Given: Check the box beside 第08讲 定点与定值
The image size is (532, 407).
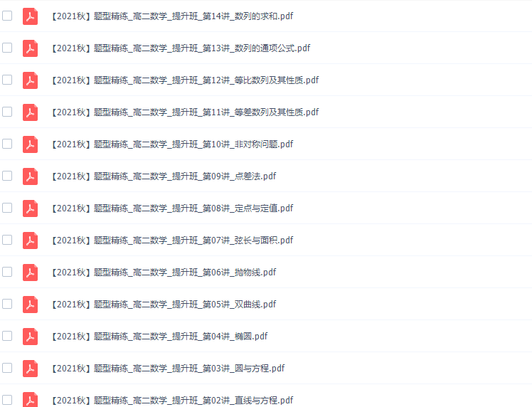Looking at the screenshot, I should pyautogui.click(x=7, y=208).
